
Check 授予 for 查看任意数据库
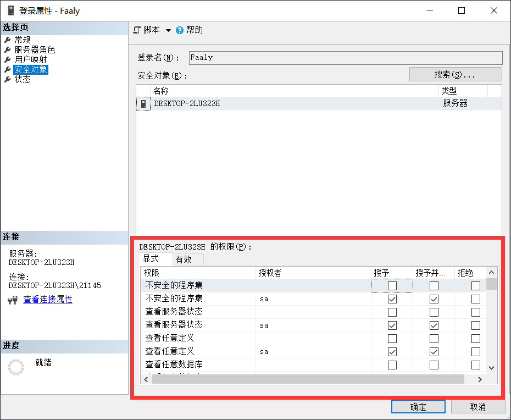[x=392, y=365]
